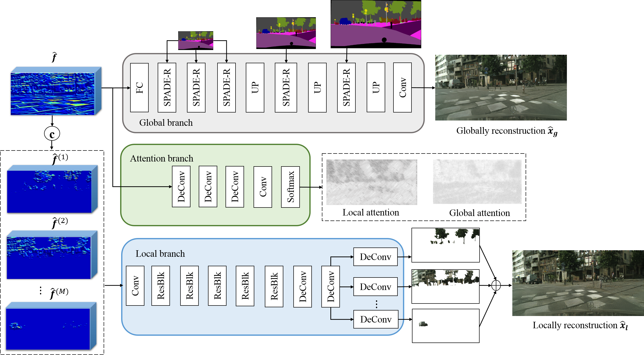
Task: Click the Conv block ending Global branch
Action: tap(402, 87)
